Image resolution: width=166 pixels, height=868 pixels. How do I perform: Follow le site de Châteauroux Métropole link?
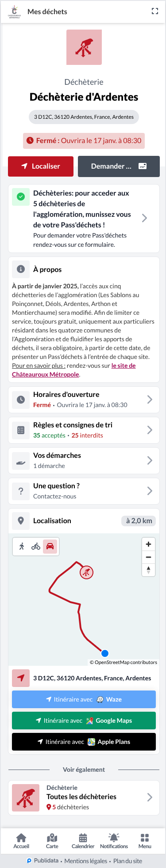[x=74, y=370]
